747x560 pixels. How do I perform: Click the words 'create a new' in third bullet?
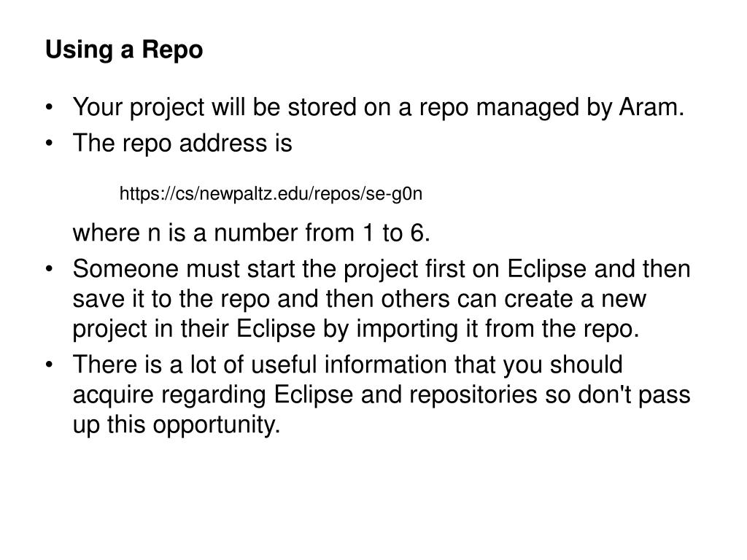pyautogui.click(x=575, y=299)
